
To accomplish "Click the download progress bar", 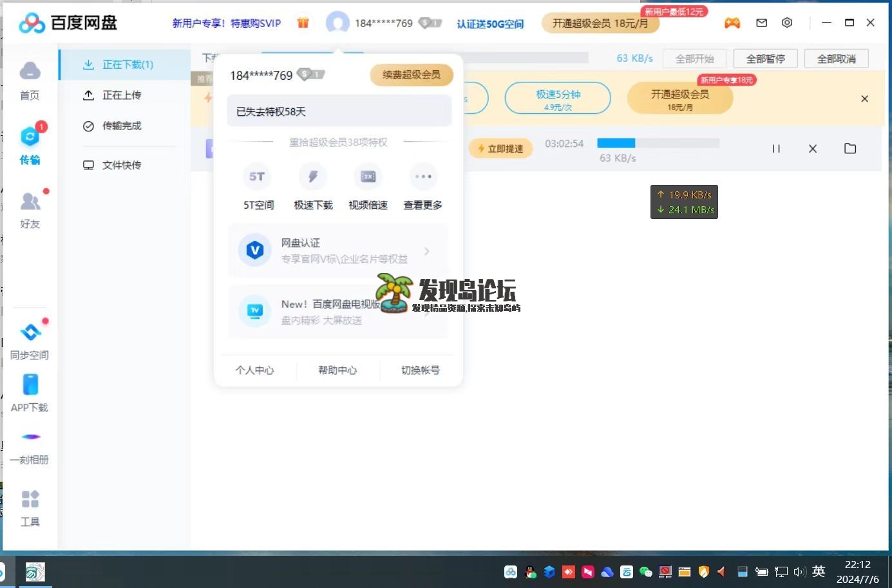I will coord(658,143).
